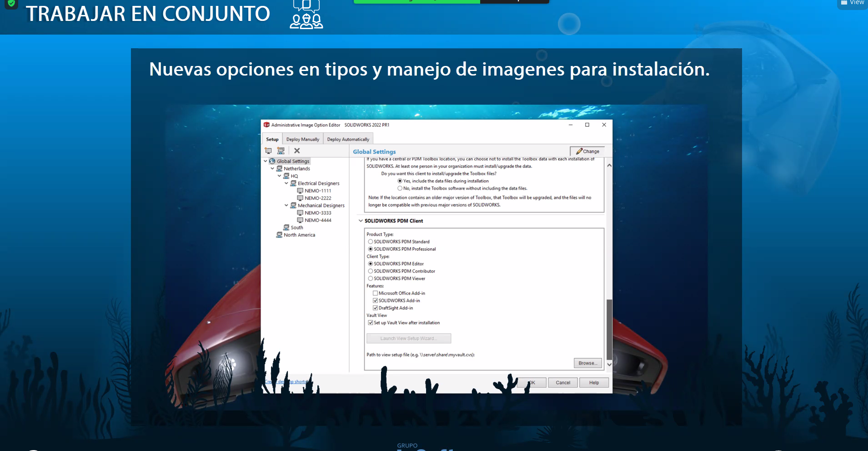
Task: Click the NEMO-4444 computer icon
Action: (x=300, y=220)
